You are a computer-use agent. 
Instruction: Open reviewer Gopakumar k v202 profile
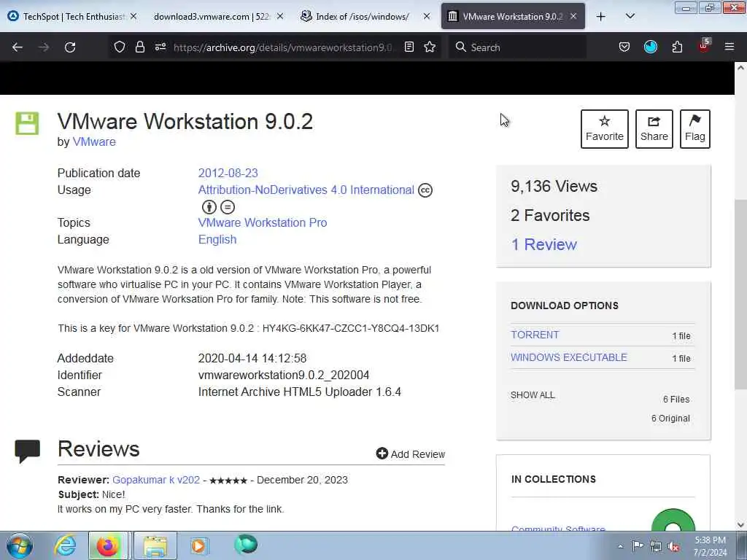point(156,480)
